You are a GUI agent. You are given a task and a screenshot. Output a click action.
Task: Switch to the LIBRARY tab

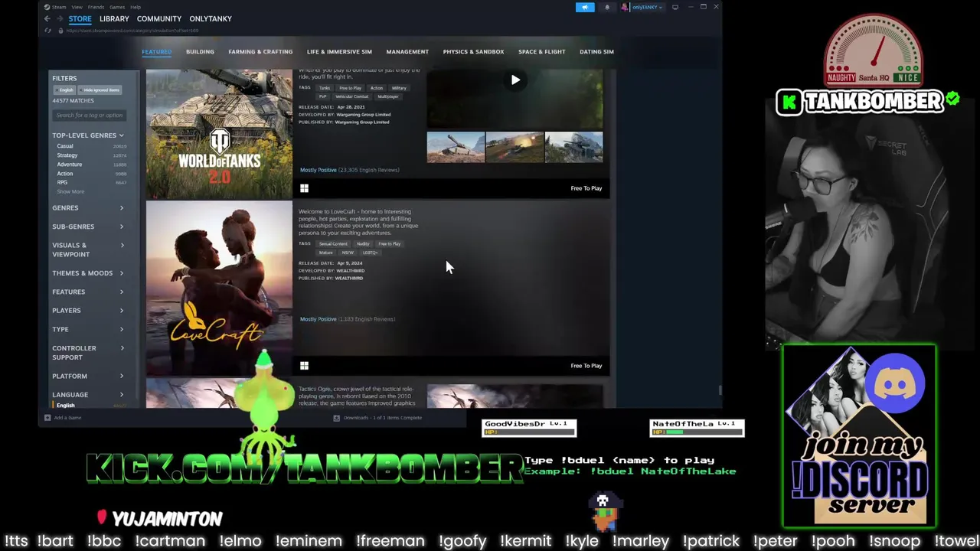click(114, 18)
